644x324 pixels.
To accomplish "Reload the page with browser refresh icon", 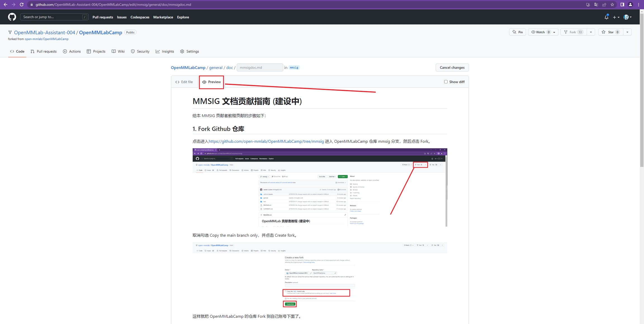I will (22, 4).
